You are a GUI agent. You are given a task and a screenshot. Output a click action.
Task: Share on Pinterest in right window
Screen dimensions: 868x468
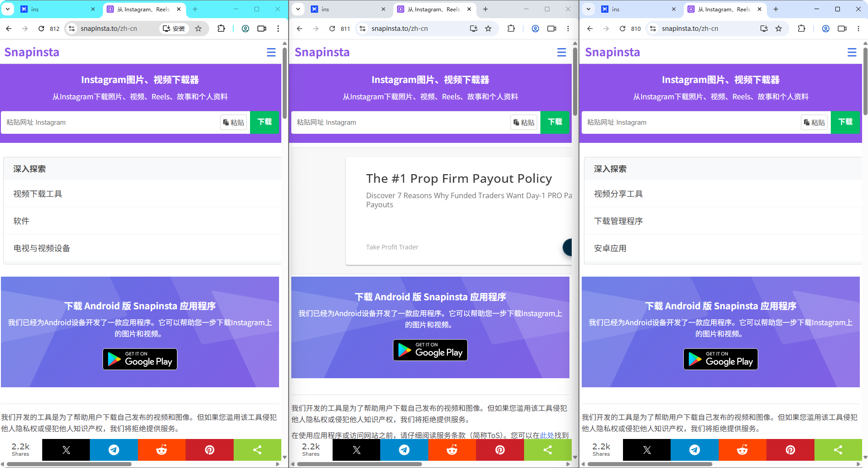(790, 450)
